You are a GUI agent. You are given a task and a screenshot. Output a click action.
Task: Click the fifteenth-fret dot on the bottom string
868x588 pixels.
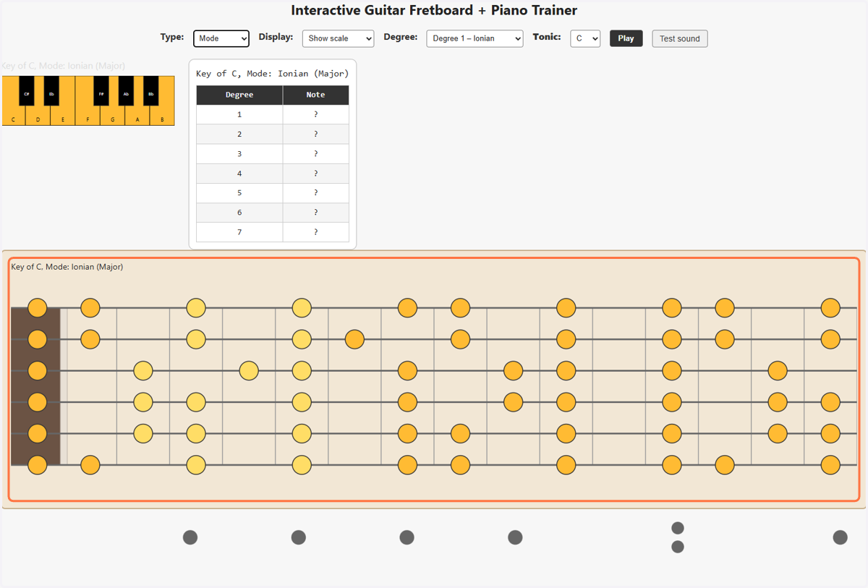[x=830, y=464]
